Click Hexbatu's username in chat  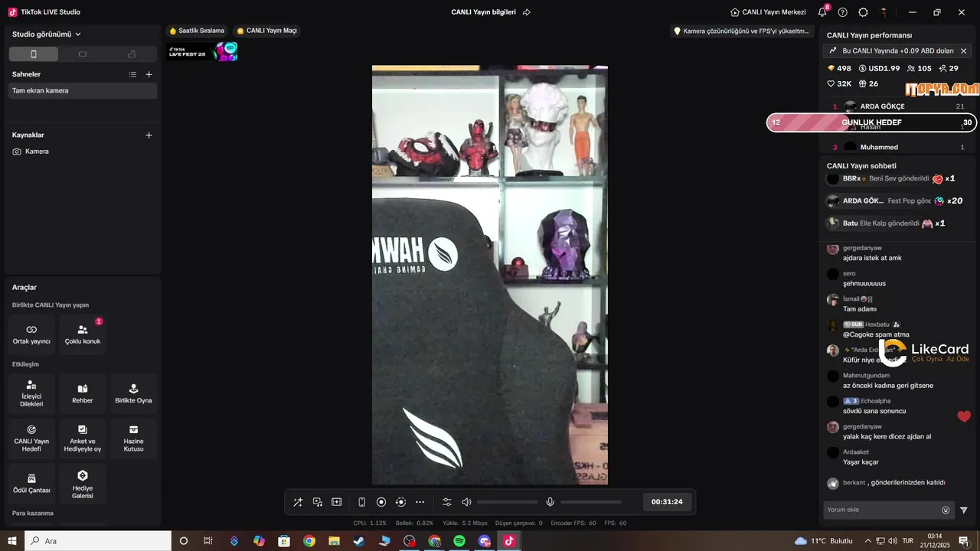pos(877,324)
